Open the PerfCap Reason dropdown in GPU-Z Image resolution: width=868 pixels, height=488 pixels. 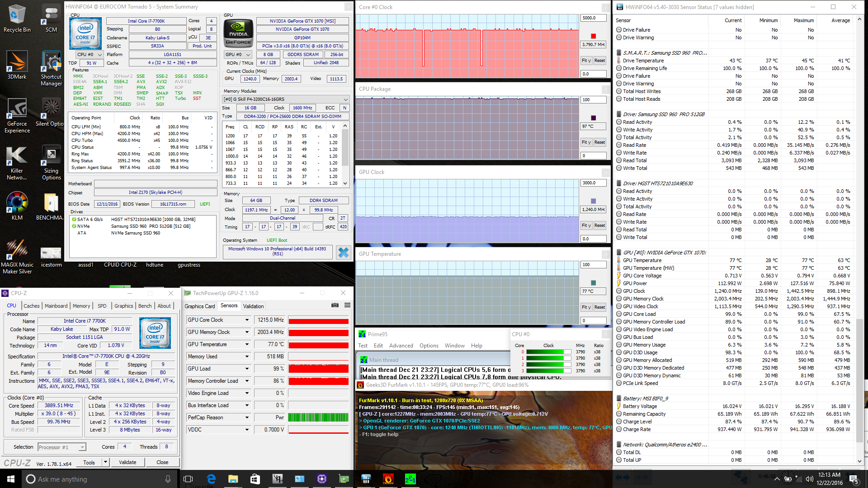pyautogui.click(x=247, y=418)
